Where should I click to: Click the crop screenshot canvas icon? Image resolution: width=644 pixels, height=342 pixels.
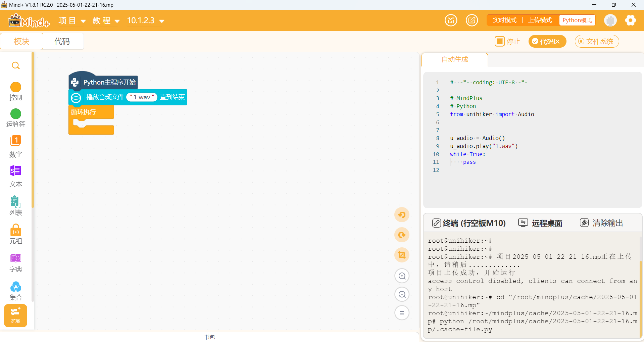tap(402, 255)
